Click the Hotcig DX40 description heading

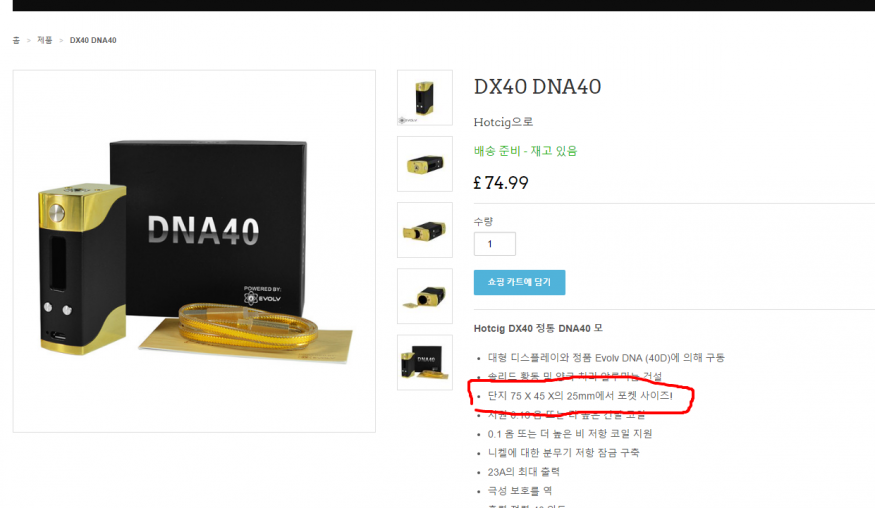pos(538,328)
